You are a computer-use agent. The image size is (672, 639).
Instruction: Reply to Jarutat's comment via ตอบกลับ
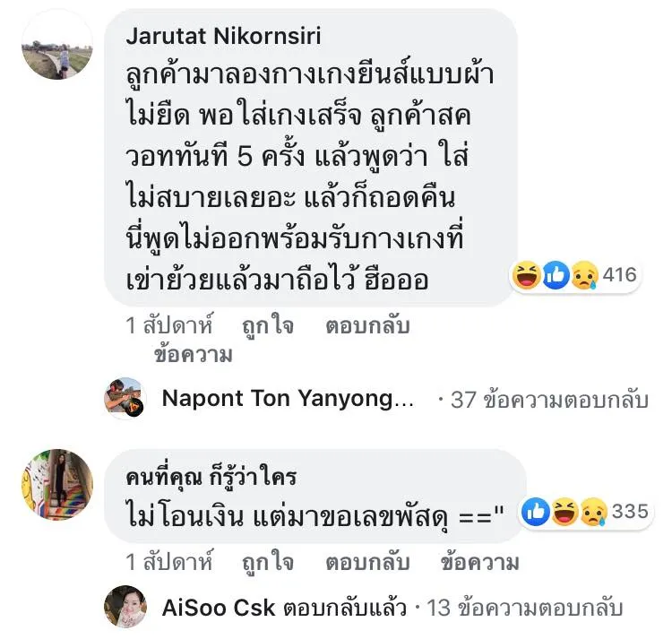point(367,326)
